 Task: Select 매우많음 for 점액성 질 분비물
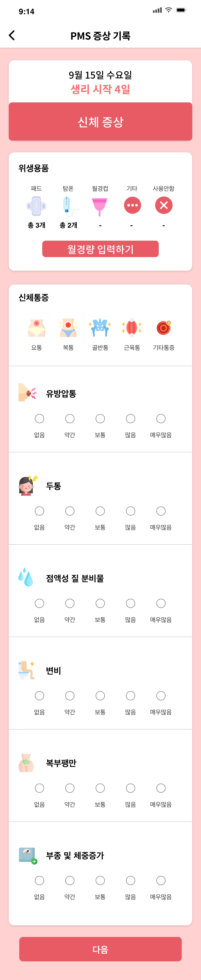[161, 603]
